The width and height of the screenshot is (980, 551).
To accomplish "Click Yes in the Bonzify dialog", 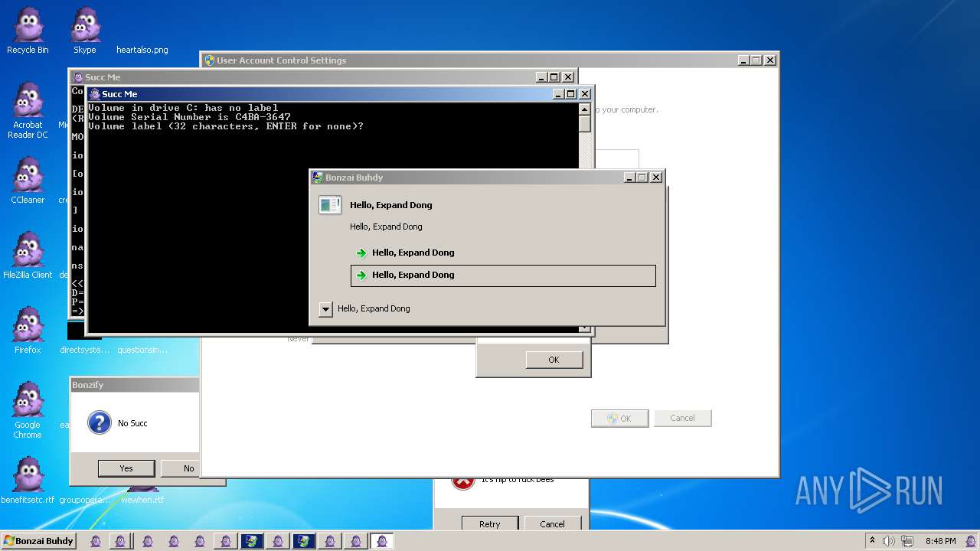I will 126,468.
